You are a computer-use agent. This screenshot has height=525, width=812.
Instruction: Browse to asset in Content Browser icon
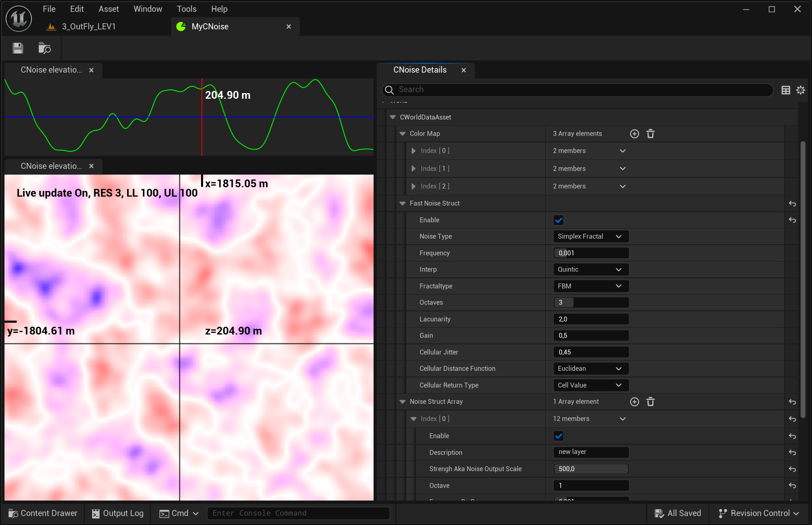[44, 48]
